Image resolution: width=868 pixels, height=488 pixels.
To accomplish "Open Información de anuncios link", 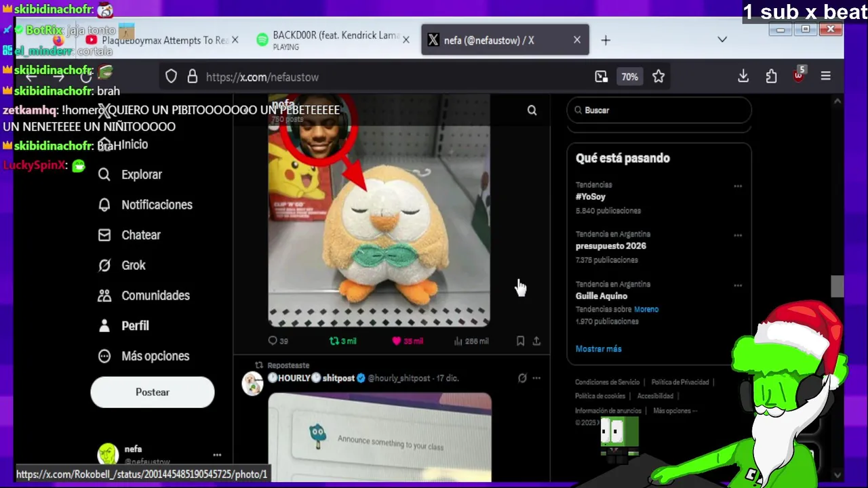I will coord(608,411).
